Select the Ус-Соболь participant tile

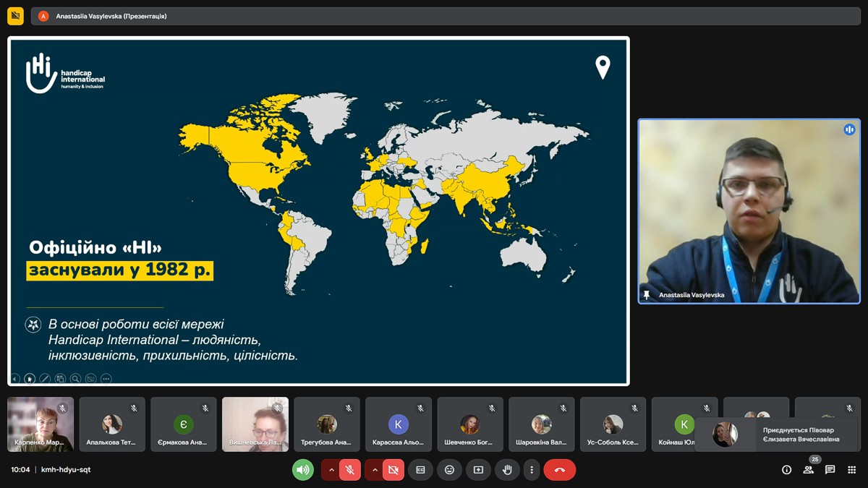coord(613,424)
